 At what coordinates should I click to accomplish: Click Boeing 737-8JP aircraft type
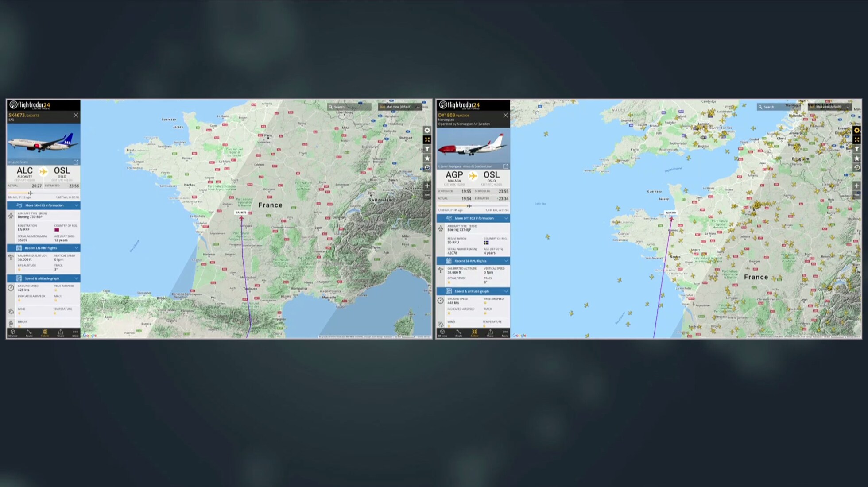pos(459,230)
